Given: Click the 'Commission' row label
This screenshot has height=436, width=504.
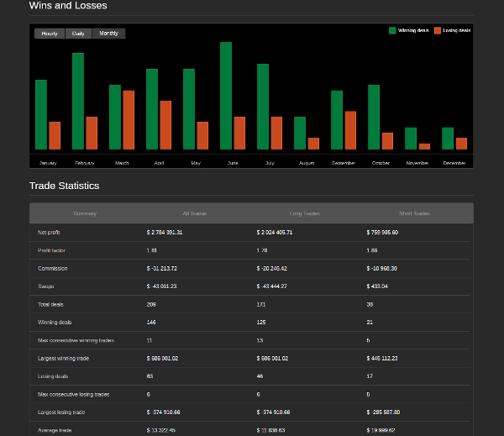Looking at the screenshot, I should 53,269.
